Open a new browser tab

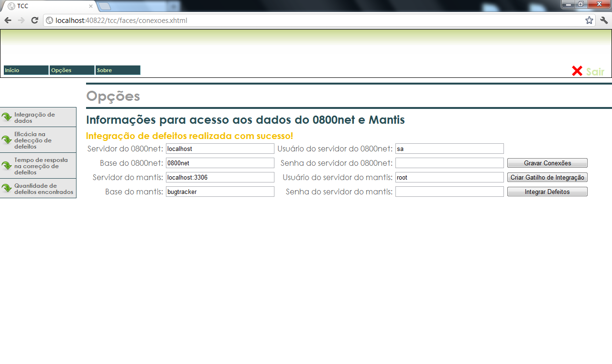pos(105,6)
